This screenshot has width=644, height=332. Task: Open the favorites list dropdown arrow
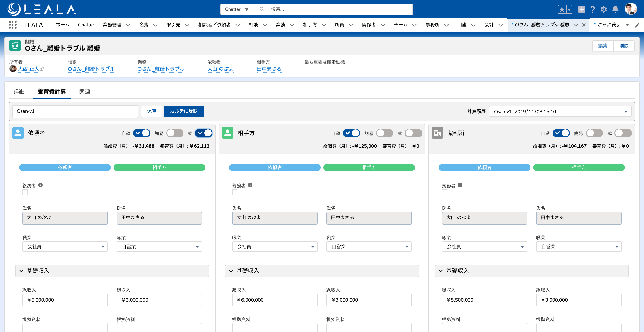(569, 9)
